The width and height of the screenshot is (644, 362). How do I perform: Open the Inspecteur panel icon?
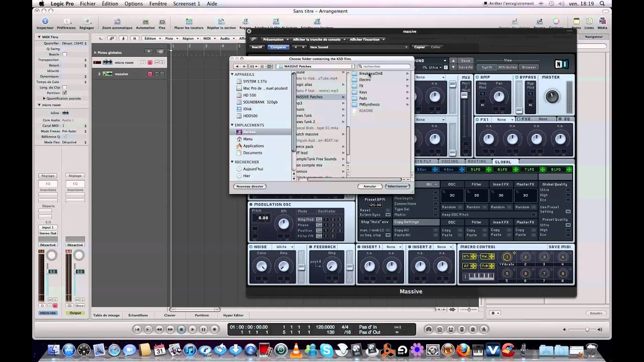click(x=45, y=22)
